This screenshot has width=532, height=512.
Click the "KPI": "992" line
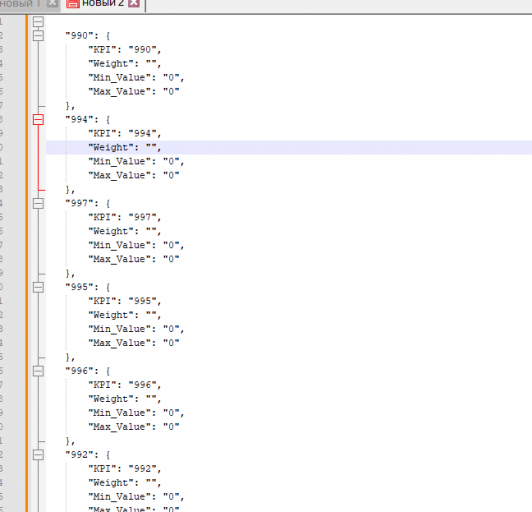(125, 469)
